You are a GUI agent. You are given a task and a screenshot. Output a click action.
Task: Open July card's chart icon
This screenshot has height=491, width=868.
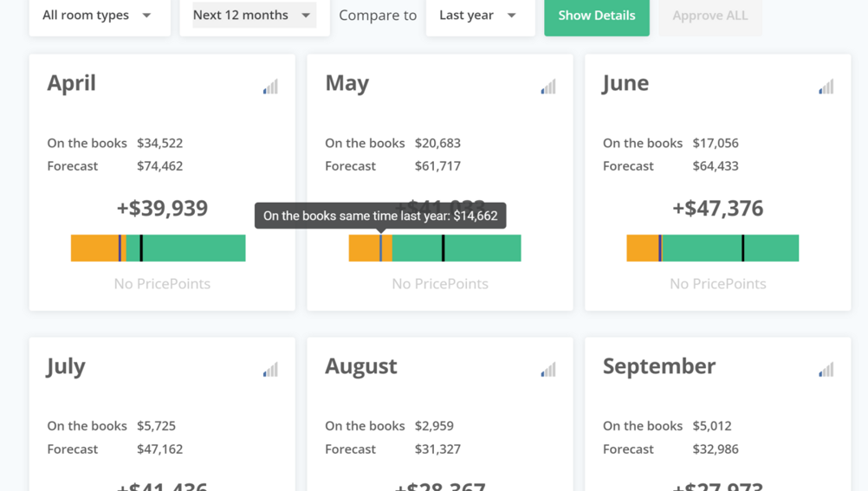pos(270,370)
